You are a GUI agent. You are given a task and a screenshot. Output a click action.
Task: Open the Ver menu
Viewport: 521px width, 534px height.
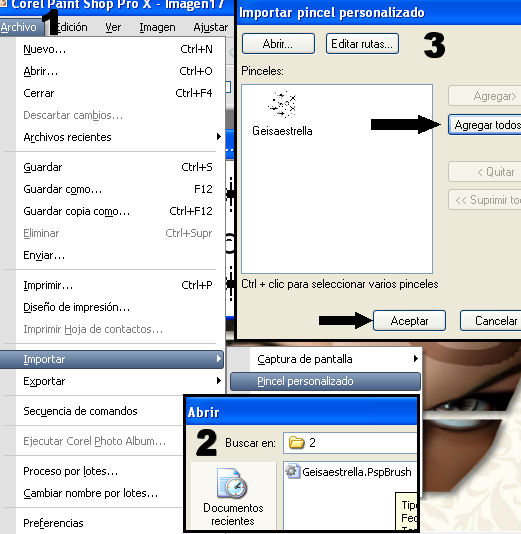[x=113, y=27]
